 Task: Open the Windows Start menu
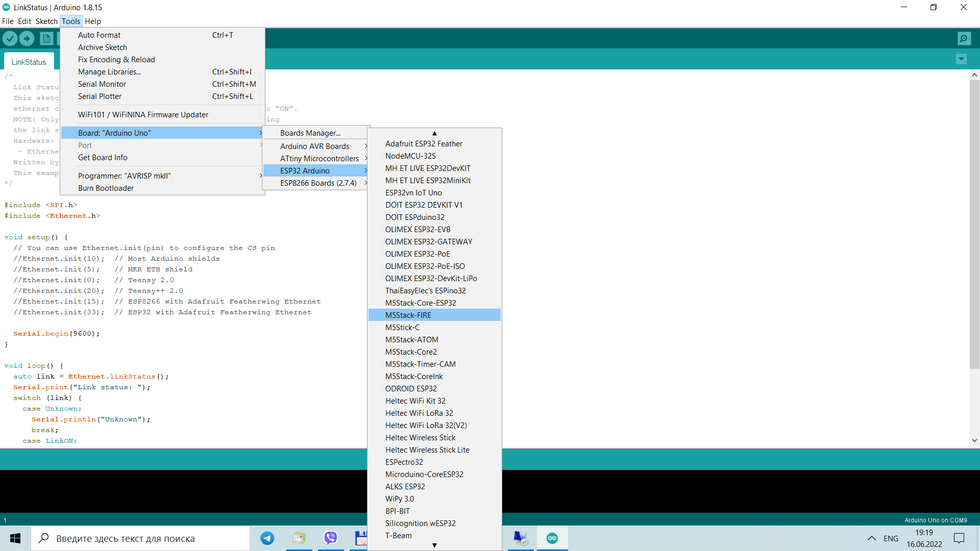(x=15, y=538)
